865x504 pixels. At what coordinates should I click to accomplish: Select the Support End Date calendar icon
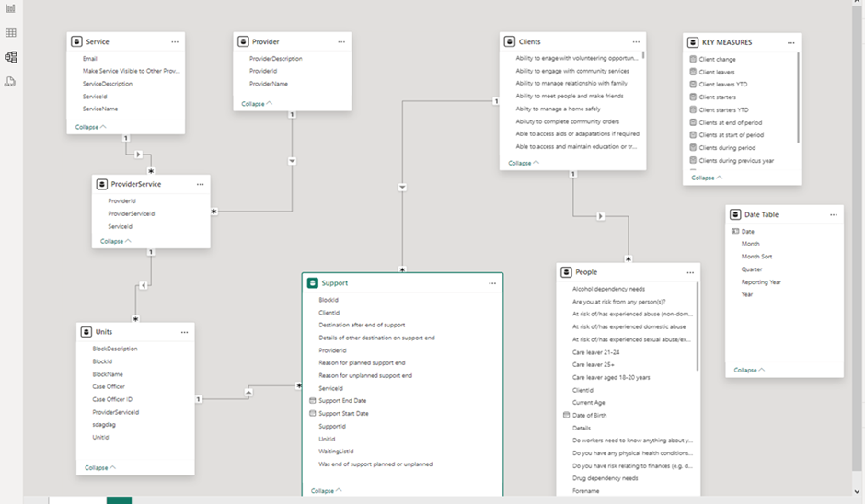click(312, 401)
